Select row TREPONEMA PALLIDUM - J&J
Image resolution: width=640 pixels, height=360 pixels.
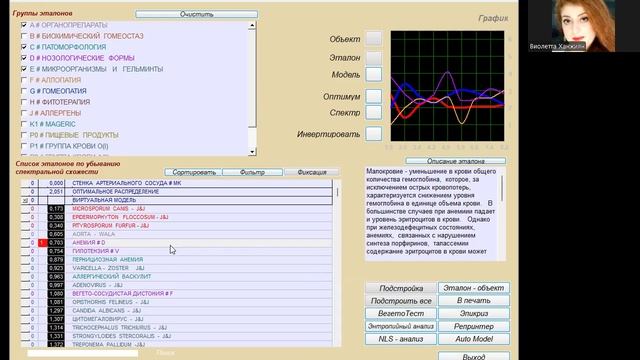tap(177, 344)
